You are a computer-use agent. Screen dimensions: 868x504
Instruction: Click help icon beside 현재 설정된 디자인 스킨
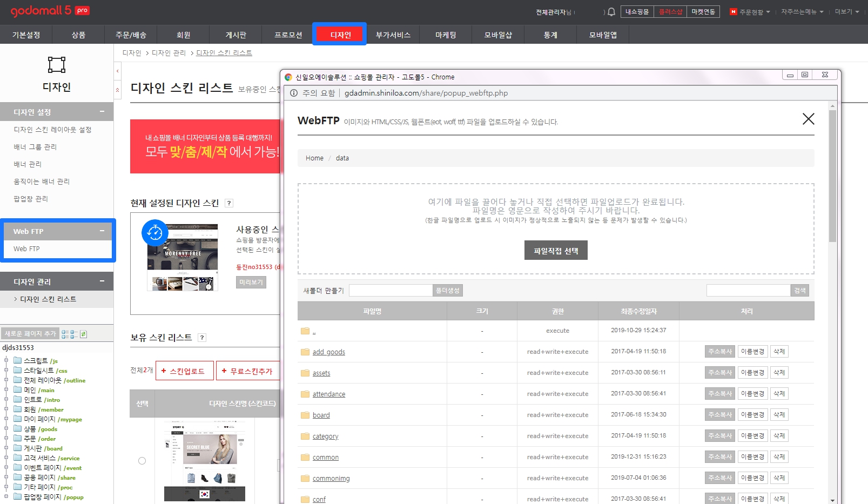229,203
